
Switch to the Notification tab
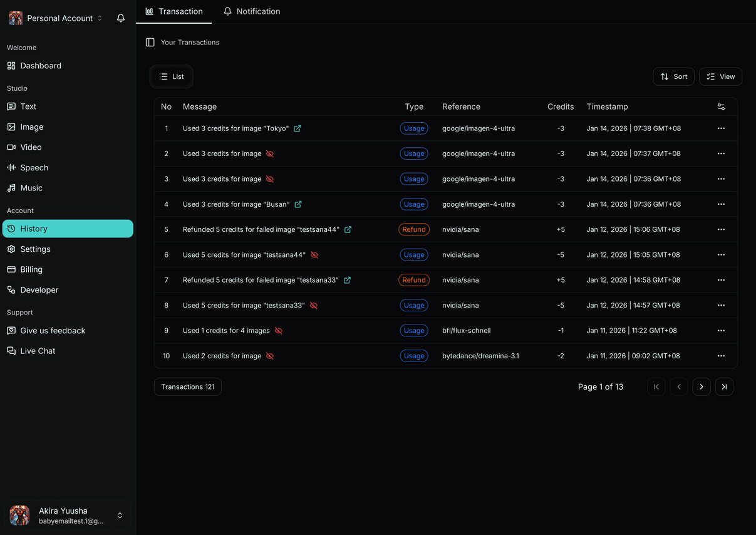pyautogui.click(x=252, y=11)
